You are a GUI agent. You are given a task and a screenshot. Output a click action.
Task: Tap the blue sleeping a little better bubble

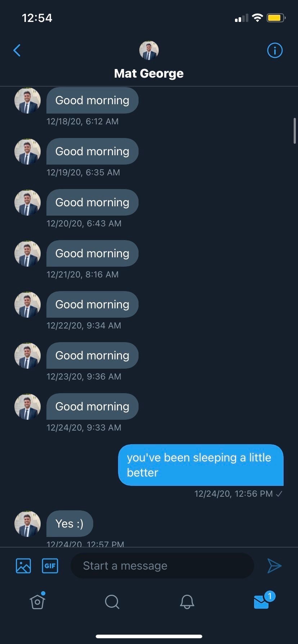200,465
